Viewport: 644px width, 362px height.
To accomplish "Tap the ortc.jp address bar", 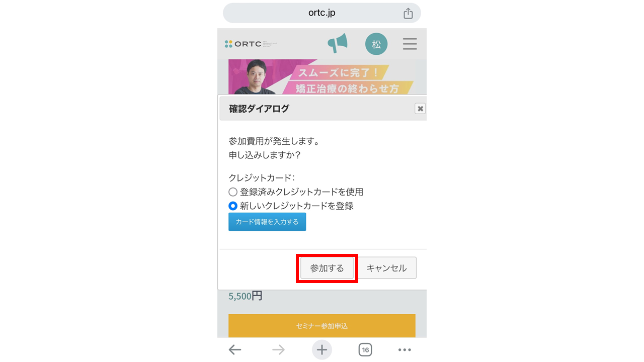I will tap(322, 13).
